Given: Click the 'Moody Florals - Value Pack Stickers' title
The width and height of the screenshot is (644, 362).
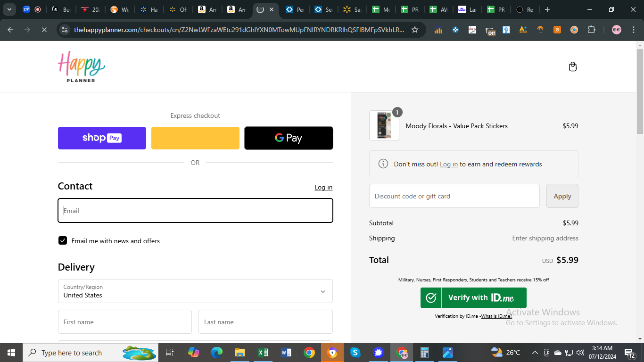Looking at the screenshot, I should coord(456,126).
